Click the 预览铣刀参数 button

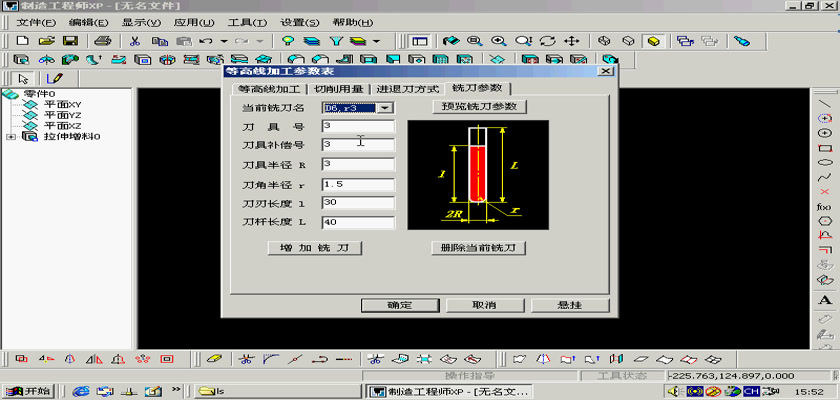click(479, 106)
